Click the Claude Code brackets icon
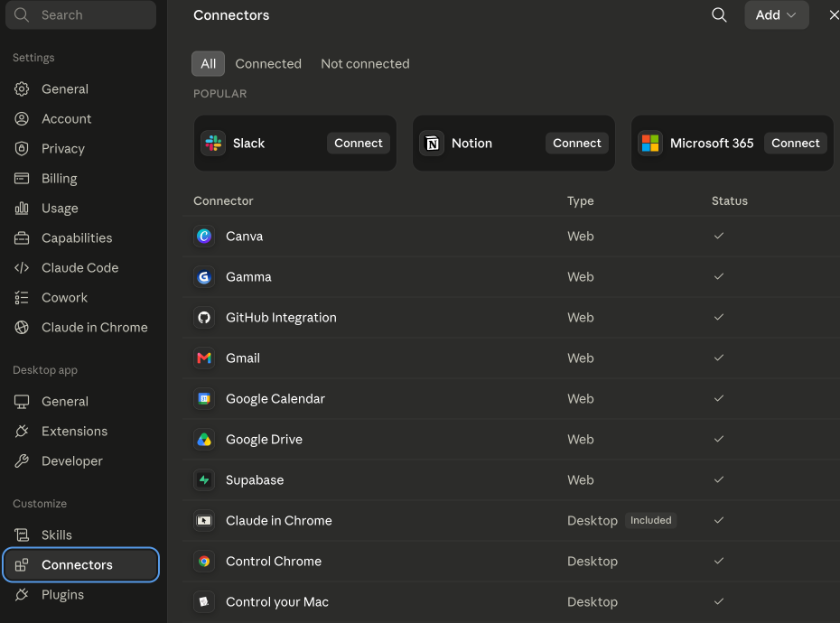Screen dimensions: 840x623 click(22, 268)
